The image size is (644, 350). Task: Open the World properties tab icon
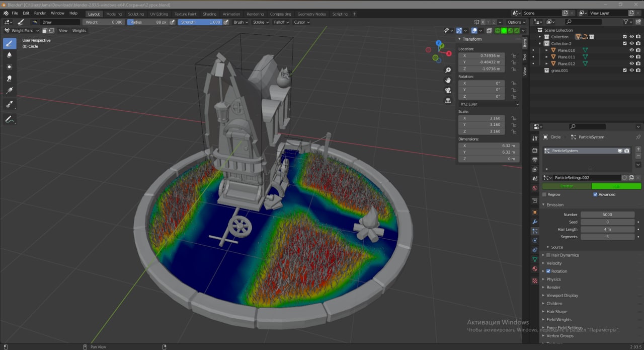(x=534, y=188)
